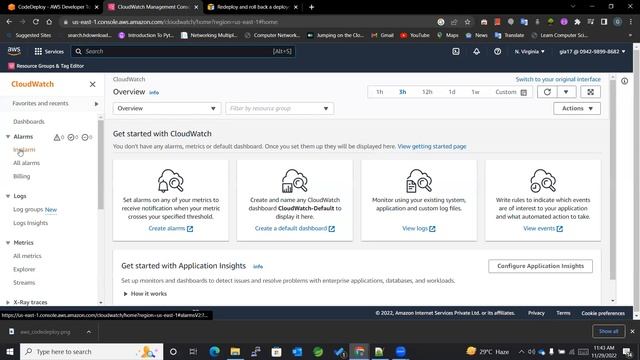
Task: Select 1d time range
Action: pyautogui.click(x=452, y=92)
